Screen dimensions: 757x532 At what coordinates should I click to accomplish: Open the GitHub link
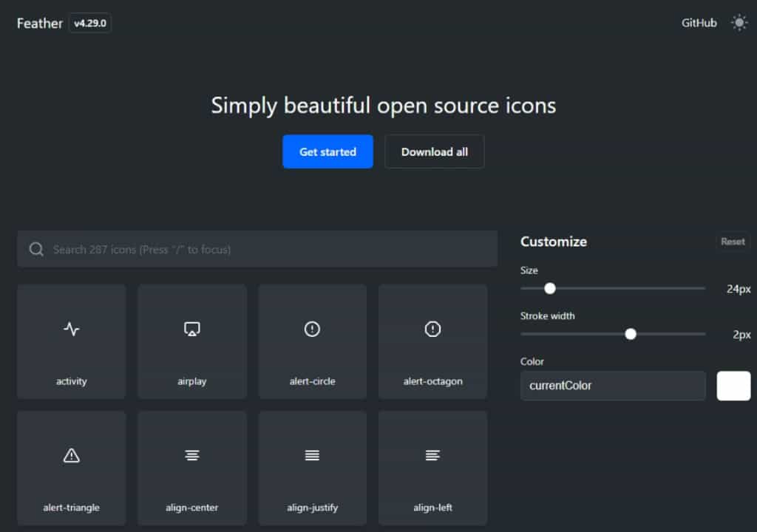[699, 23]
